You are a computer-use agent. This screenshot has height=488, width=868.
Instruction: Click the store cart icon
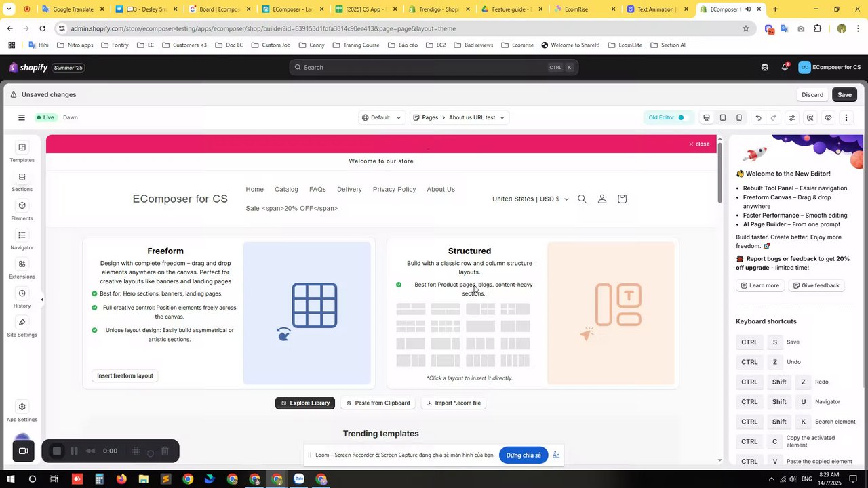coord(622,199)
